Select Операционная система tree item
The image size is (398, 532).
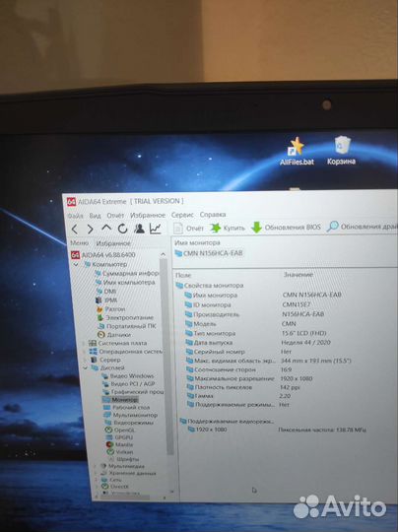coord(125,352)
